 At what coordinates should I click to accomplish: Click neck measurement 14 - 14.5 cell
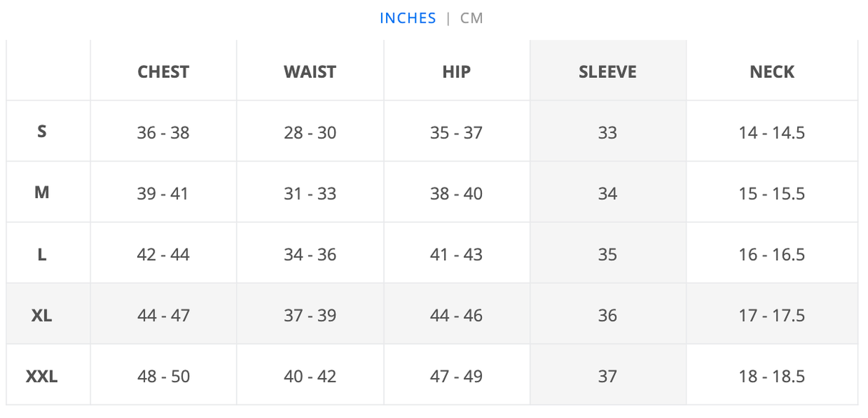tap(771, 132)
